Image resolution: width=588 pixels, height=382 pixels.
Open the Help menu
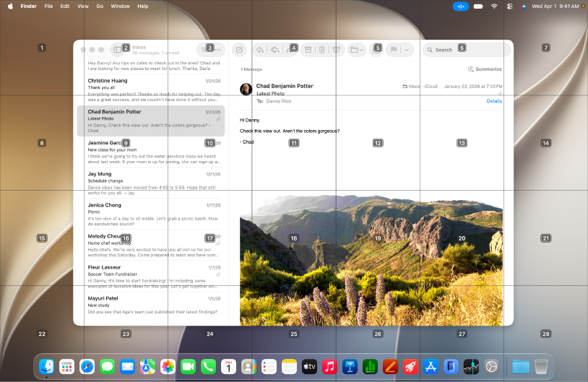[x=142, y=6]
